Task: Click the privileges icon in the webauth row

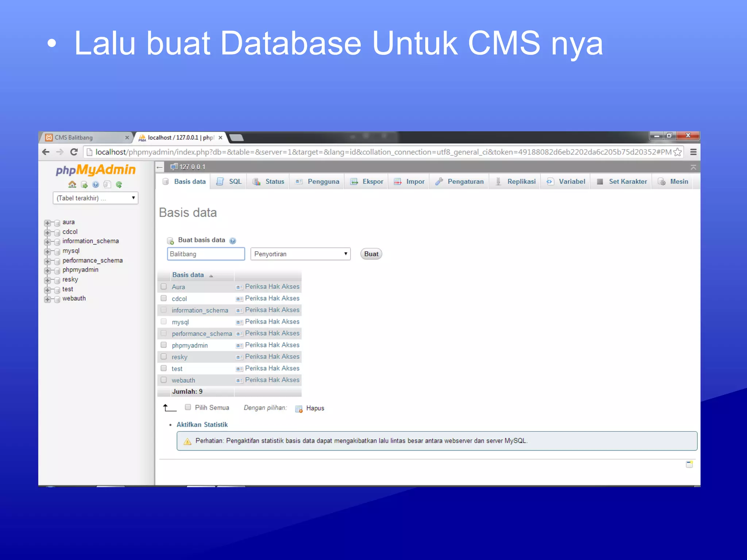Action: (239, 381)
